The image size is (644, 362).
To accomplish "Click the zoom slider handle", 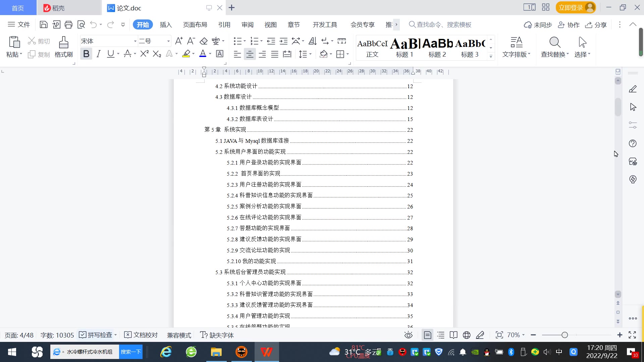I will pyautogui.click(x=565, y=335).
